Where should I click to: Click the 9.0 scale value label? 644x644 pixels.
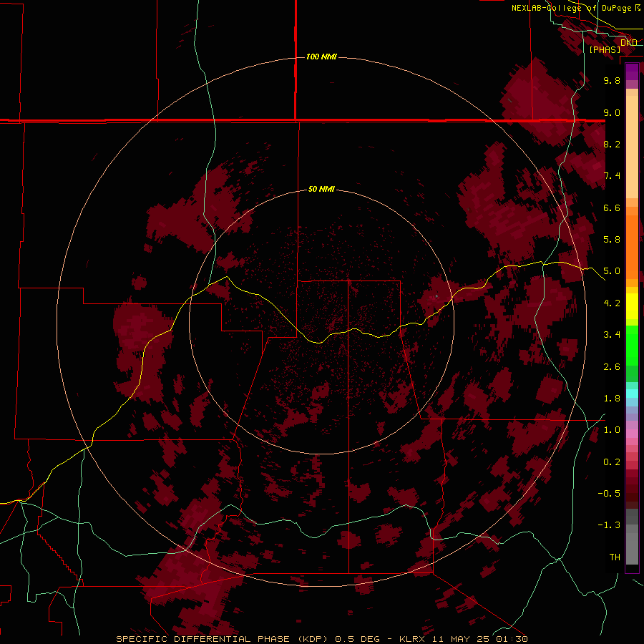click(612, 112)
